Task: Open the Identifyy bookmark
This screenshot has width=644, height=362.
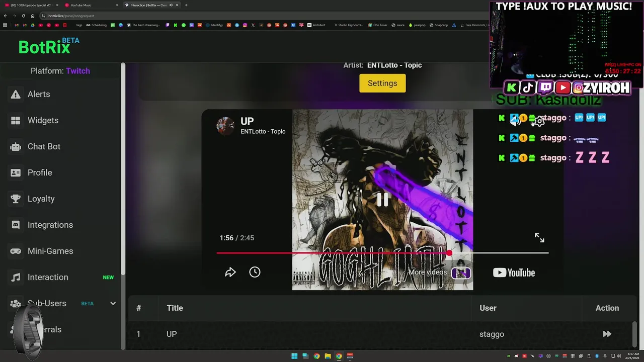Action: coord(214,25)
